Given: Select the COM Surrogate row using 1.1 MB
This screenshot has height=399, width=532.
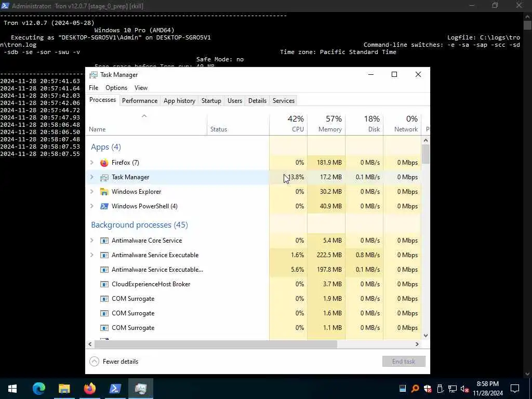Looking at the screenshot, I should pyautogui.click(x=254, y=328).
